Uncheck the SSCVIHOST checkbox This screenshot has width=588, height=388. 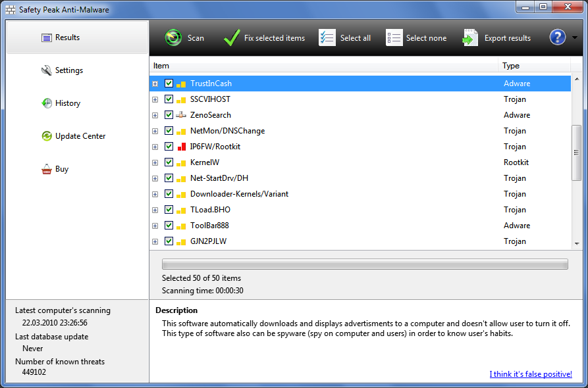(x=169, y=99)
